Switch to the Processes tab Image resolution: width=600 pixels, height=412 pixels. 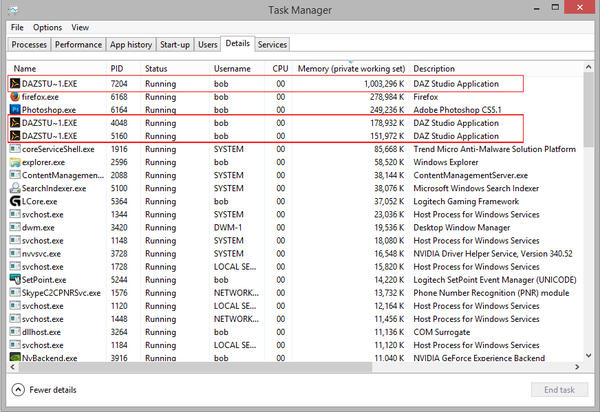(x=29, y=45)
